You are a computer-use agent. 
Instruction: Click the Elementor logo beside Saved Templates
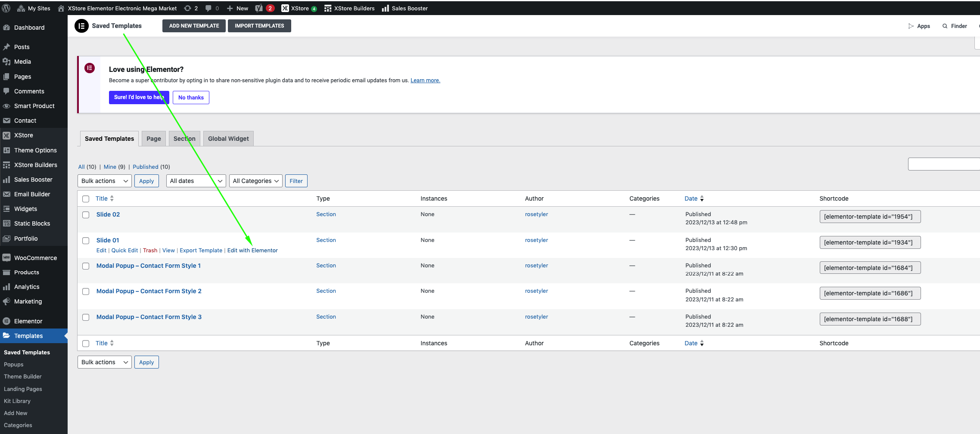pos(81,26)
